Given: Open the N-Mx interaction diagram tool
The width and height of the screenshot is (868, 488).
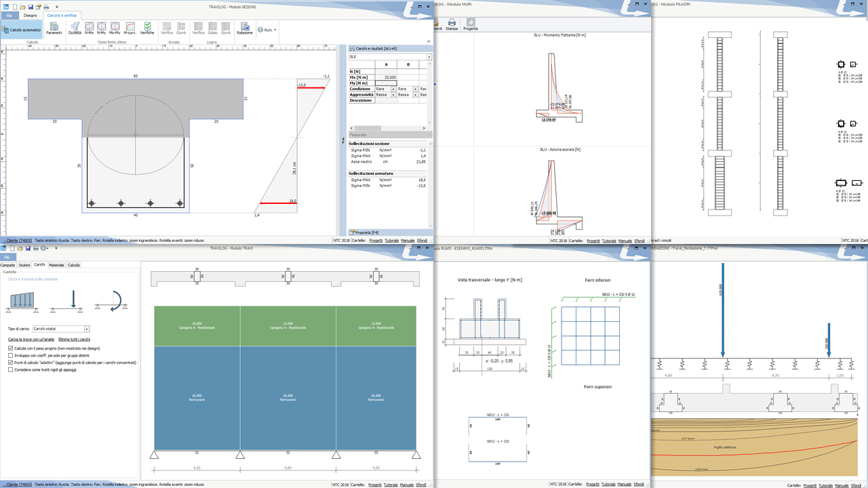Looking at the screenshot, I should [89, 28].
